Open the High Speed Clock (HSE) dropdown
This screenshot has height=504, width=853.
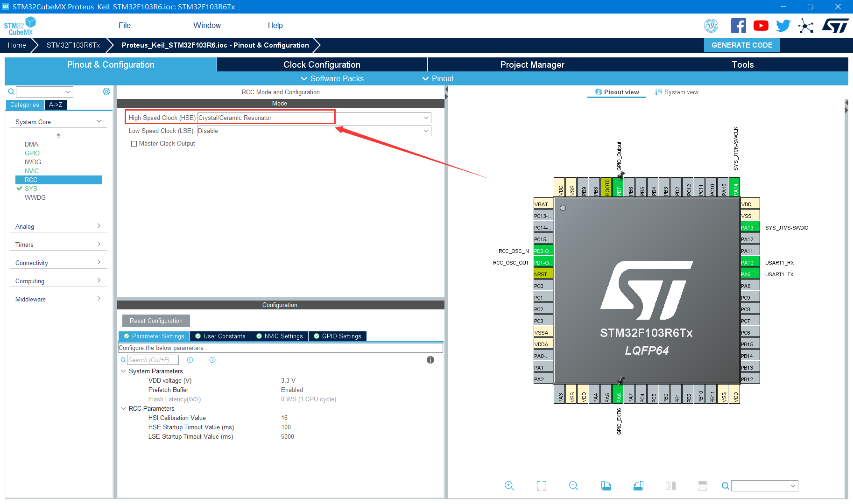pos(425,118)
